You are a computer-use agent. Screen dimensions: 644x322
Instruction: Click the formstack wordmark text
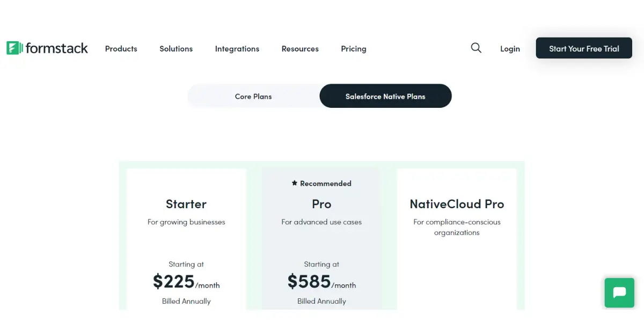[x=57, y=48]
